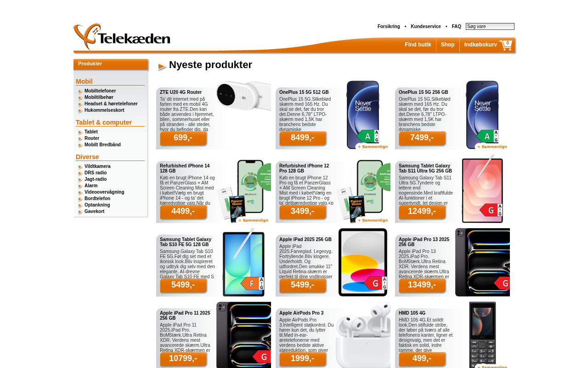Open the Kundeservice link
This screenshot has height=368, width=588.
tap(426, 27)
